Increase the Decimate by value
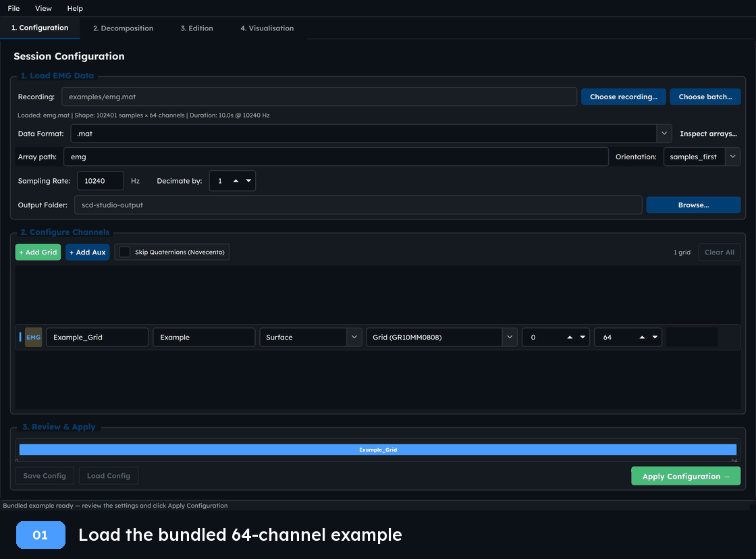The image size is (756, 559). click(x=236, y=181)
